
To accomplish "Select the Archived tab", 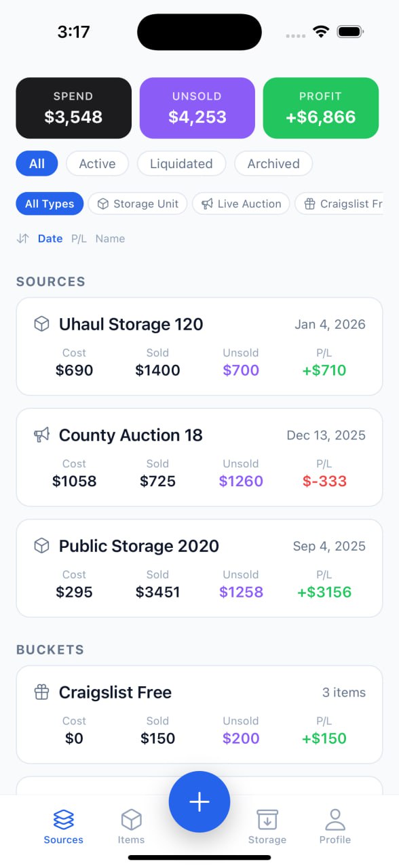I will (273, 163).
